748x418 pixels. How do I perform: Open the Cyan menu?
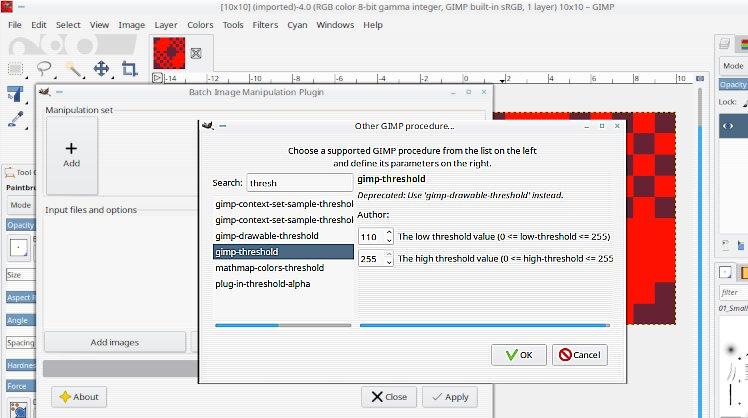pos(297,25)
